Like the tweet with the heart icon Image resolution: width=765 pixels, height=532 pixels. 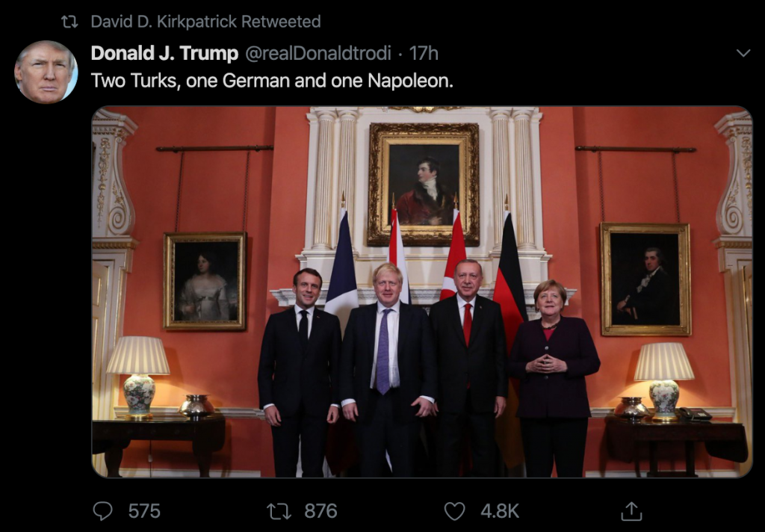pos(455,511)
